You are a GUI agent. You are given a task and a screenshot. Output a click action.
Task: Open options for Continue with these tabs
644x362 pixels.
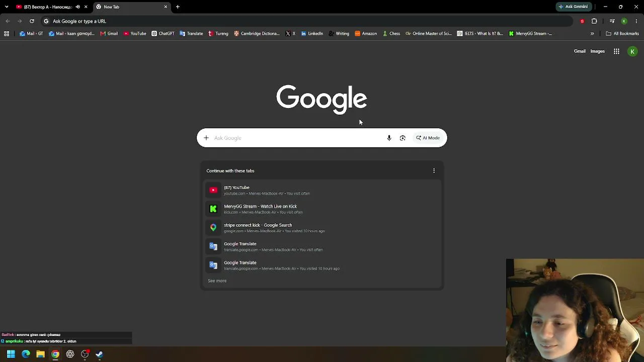(x=434, y=171)
